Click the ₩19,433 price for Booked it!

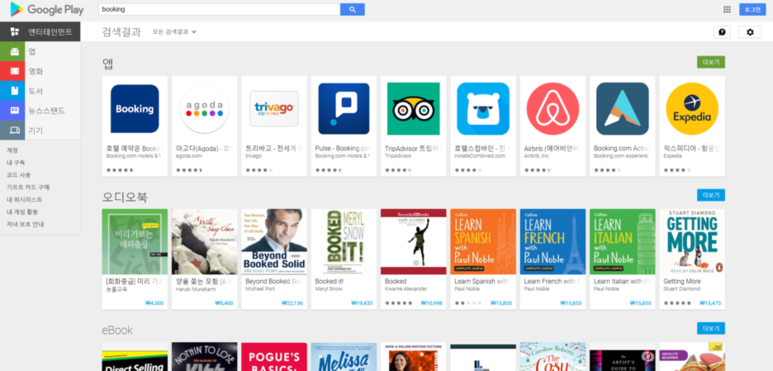(x=362, y=303)
